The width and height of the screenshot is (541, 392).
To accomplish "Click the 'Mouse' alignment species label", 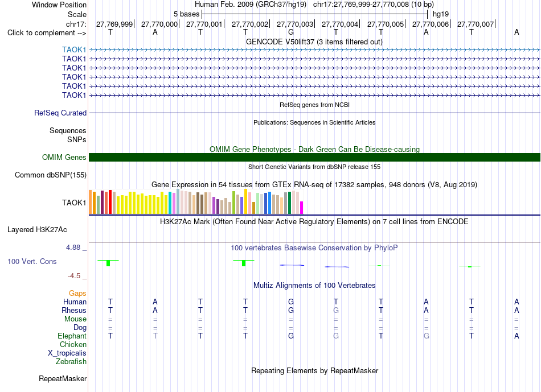I will click(75, 319).
